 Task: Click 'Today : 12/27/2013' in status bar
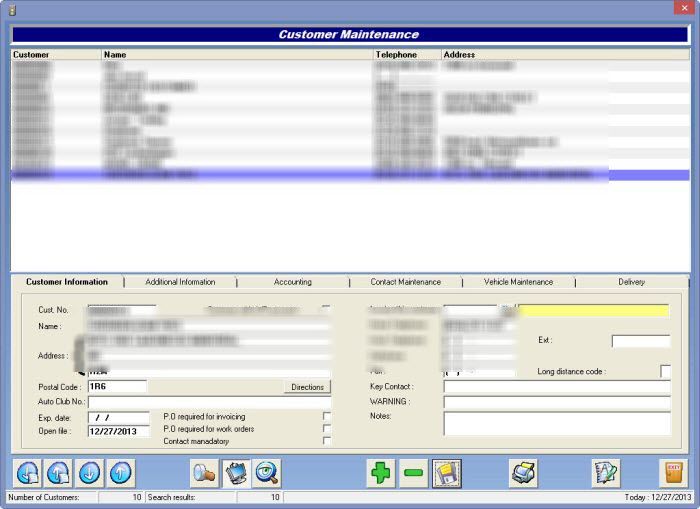(x=658, y=497)
